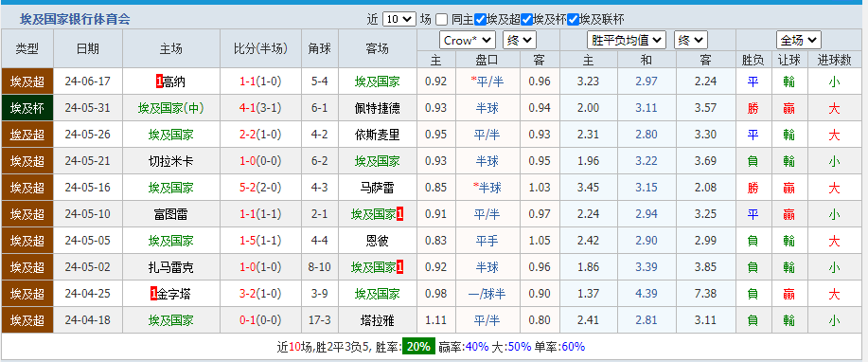The height and width of the screenshot is (362, 868).
Task: Open the 1-5(1-1) score link
Action: 260,241
